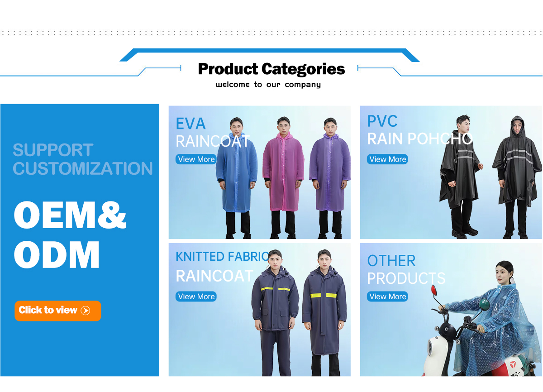
Task: Select the blue EVA raincoat model
Action: tap(237, 177)
